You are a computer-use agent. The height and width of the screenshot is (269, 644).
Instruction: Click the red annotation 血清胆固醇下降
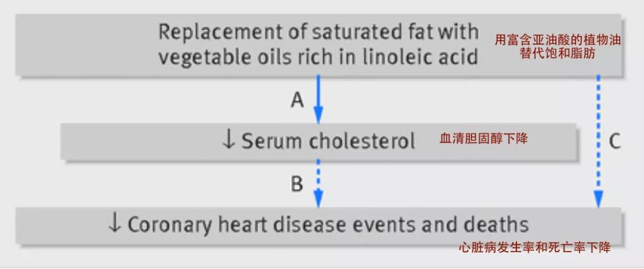[484, 139]
